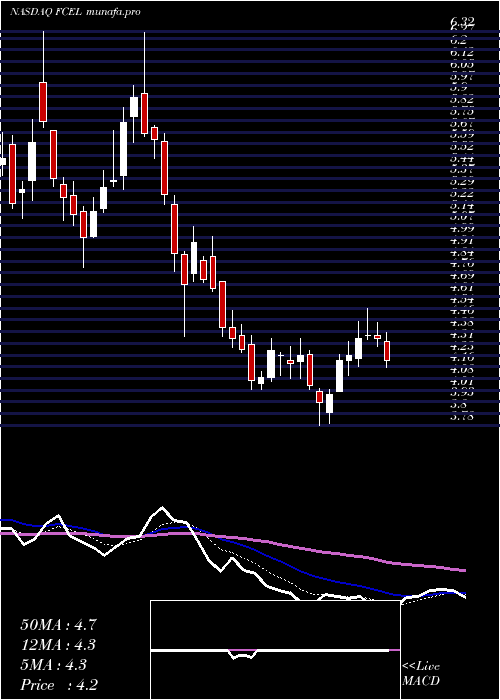Click the 6.32 price axis label
The height and width of the screenshot is (700, 500).
click(462, 21)
